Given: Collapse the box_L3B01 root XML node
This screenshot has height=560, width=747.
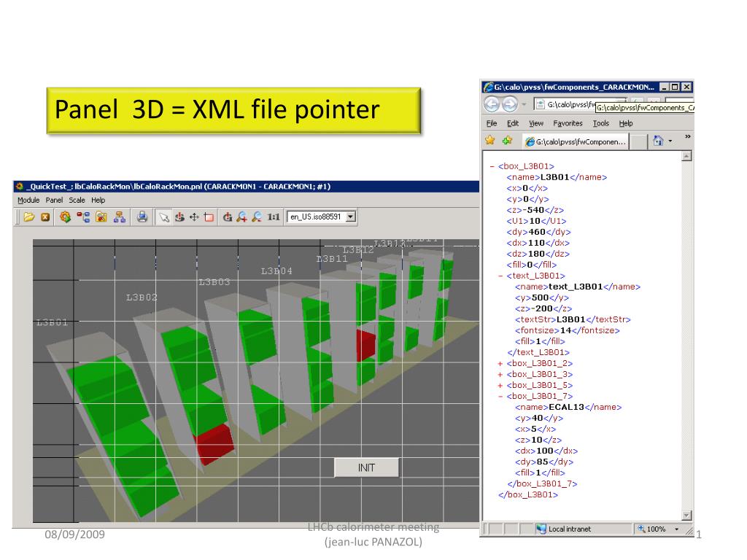Looking at the screenshot, I should pyautogui.click(x=492, y=167).
